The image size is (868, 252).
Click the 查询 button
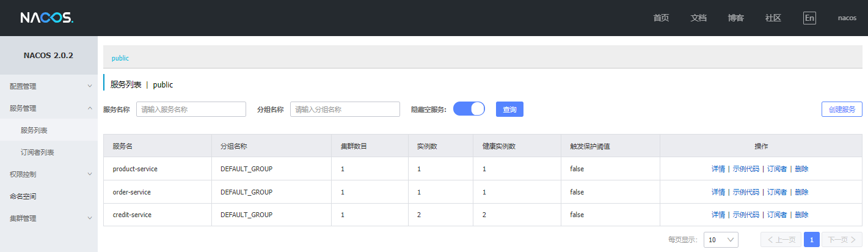tap(509, 109)
